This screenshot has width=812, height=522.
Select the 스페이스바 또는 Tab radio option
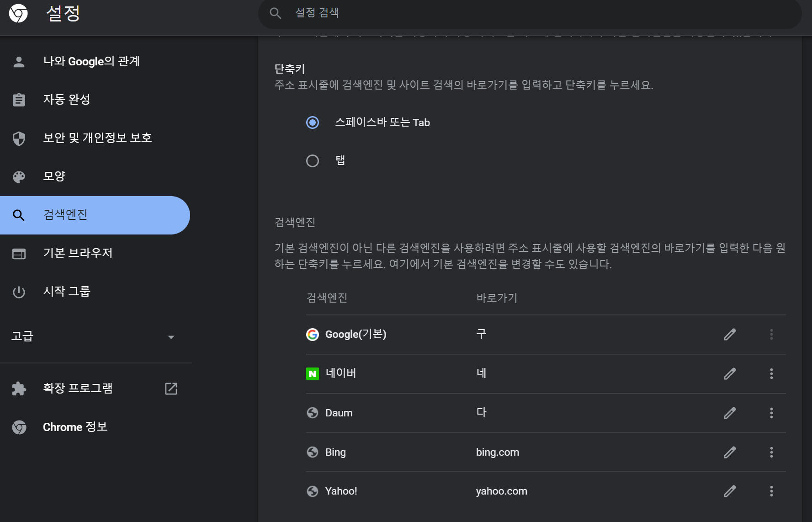click(x=313, y=123)
